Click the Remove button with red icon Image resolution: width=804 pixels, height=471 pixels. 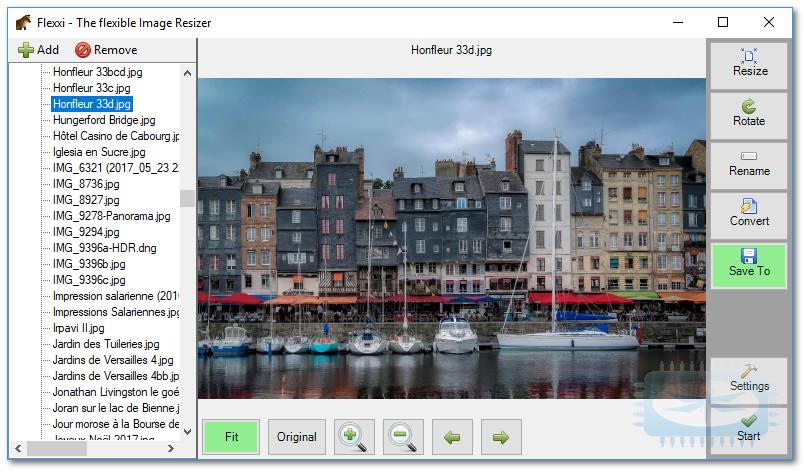coord(106,50)
